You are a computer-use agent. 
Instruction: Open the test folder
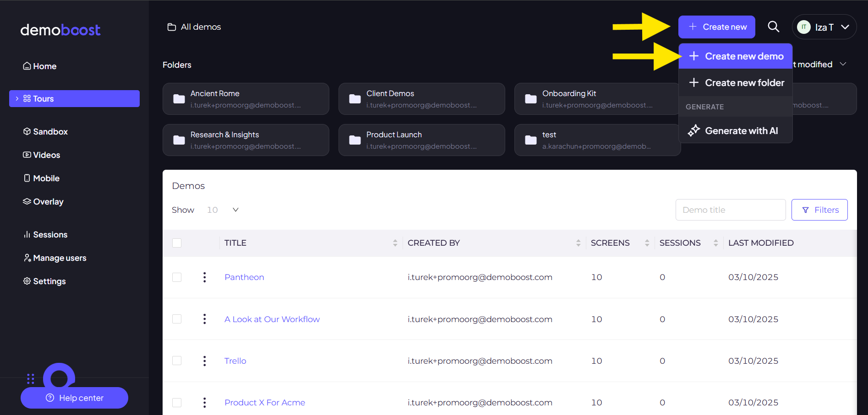597,140
